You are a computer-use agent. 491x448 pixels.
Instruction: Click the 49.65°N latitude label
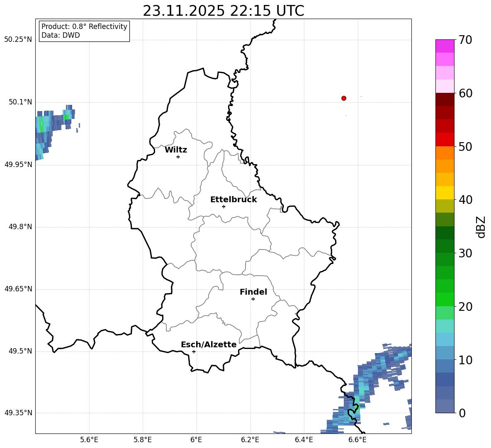tap(18, 289)
